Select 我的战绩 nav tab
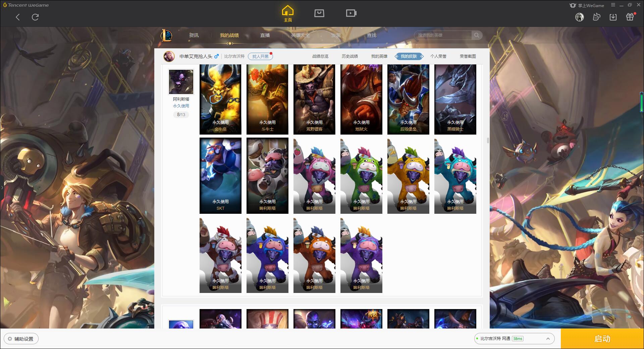Screen dimensions: 644x349 229,35
